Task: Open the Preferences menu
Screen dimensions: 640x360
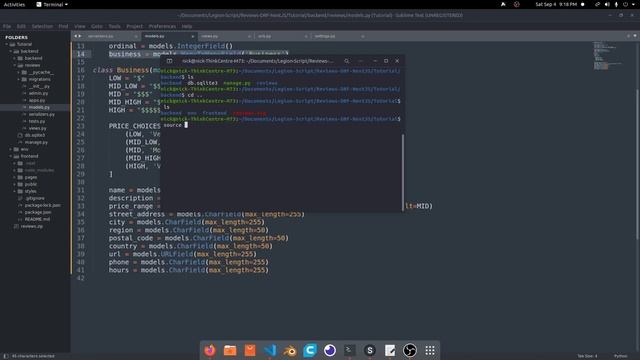Action: (162, 26)
